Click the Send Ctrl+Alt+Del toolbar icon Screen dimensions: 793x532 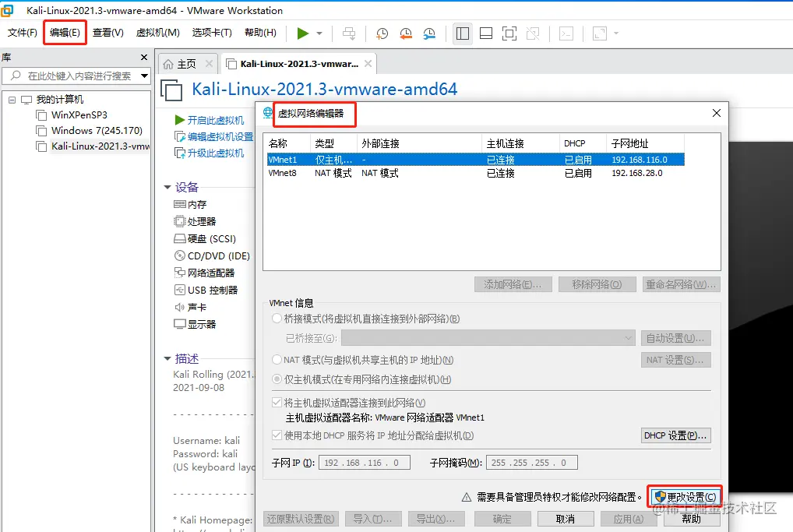(349, 33)
